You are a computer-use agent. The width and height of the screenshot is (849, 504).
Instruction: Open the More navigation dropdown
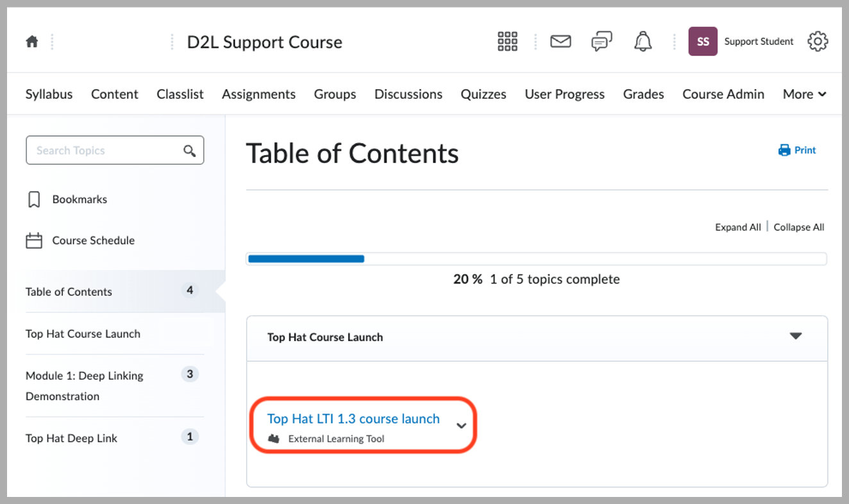(x=804, y=94)
